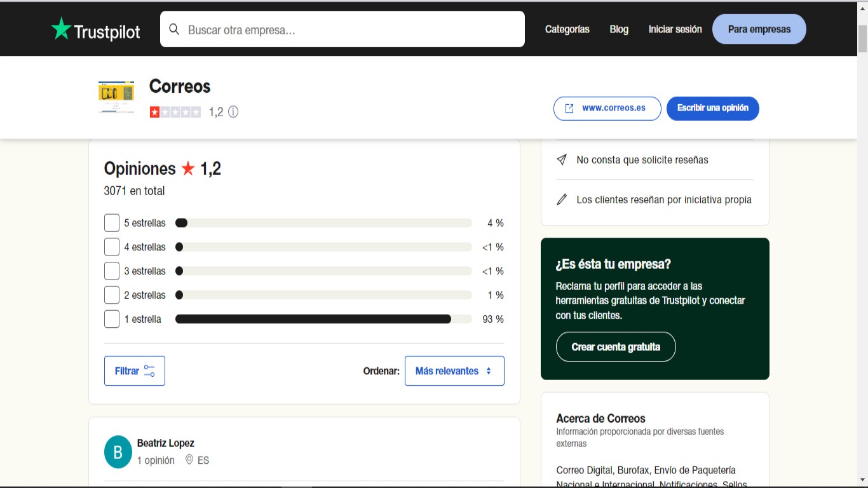Click the external link icon on the www.correos.es button
This screenshot has width=868, height=488.
[x=569, y=108]
